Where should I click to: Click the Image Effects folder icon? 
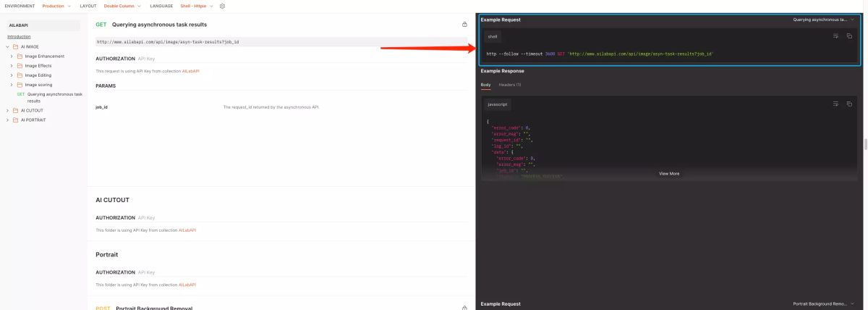[x=20, y=65]
